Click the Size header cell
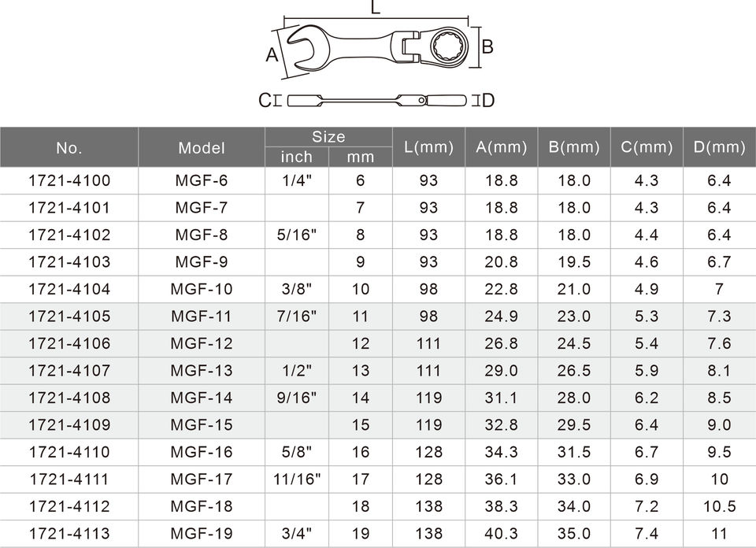Viewport: 756px width, 548px height. [328, 137]
